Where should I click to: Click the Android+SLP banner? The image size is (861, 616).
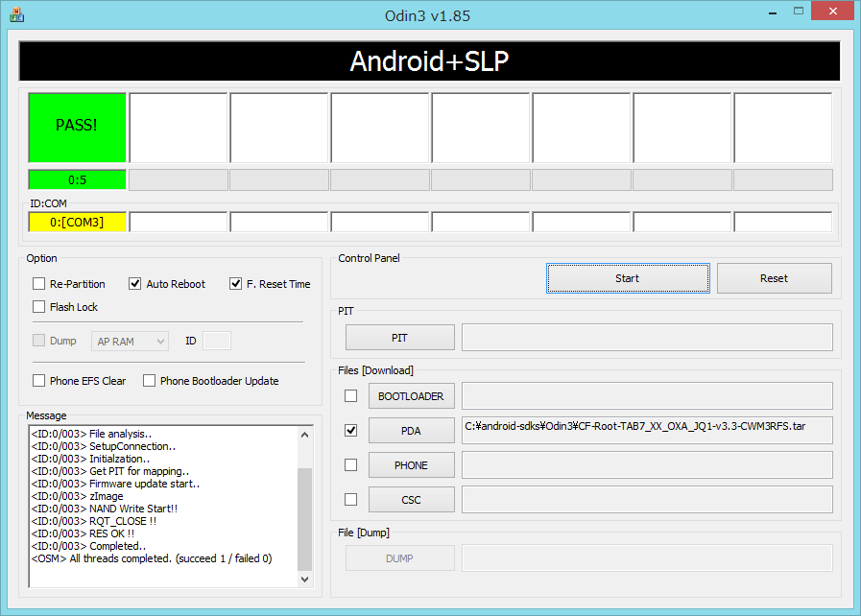click(x=429, y=61)
